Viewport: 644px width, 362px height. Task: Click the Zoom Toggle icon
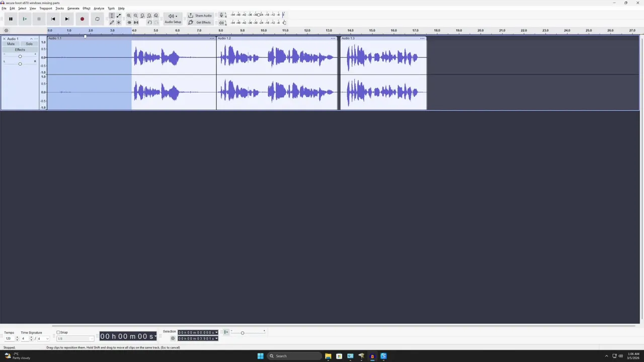click(x=156, y=16)
